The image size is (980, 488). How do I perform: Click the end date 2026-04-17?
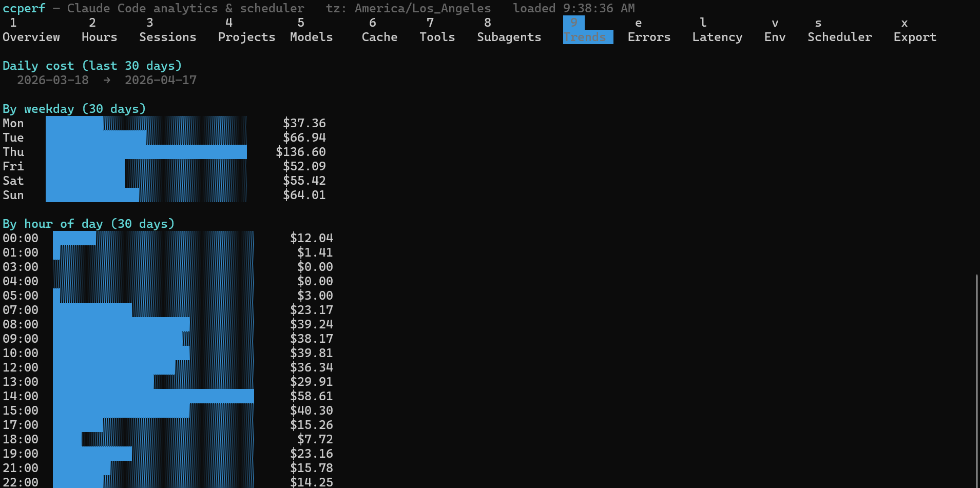161,80
